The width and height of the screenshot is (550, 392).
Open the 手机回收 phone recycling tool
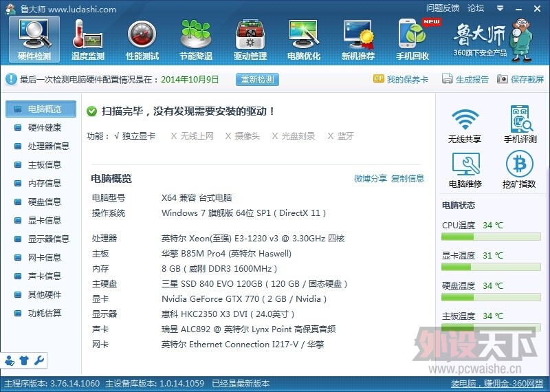click(x=412, y=39)
